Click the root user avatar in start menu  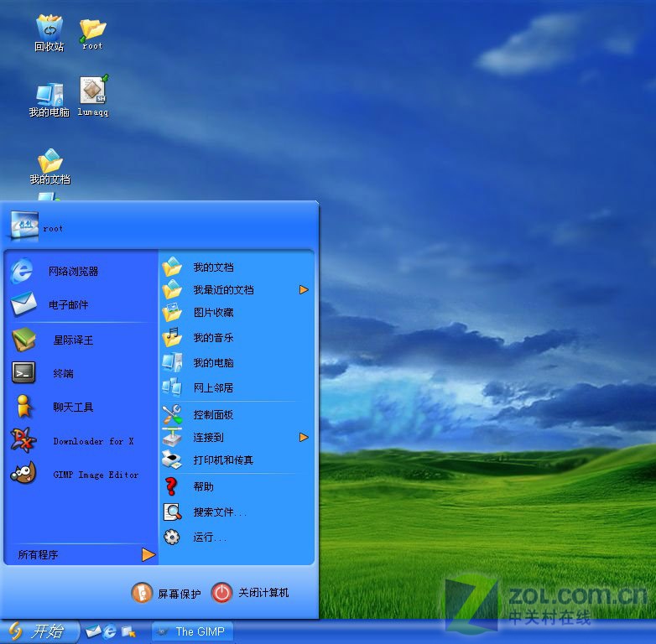point(24,226)
